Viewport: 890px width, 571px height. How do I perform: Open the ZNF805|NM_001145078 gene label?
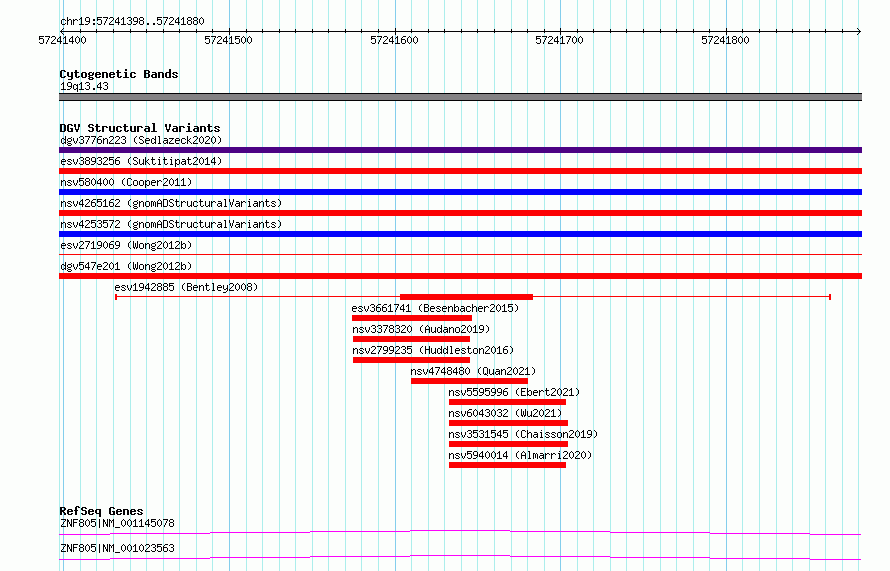pos(117,523)
